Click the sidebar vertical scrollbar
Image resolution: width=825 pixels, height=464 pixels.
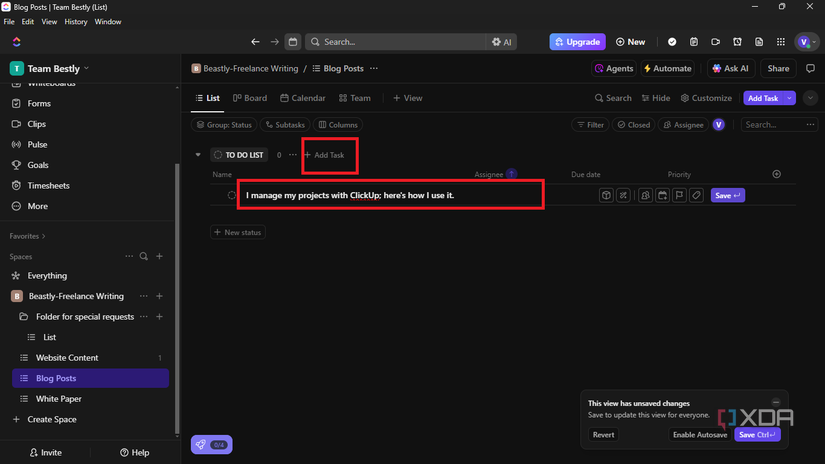coord(177,298)
